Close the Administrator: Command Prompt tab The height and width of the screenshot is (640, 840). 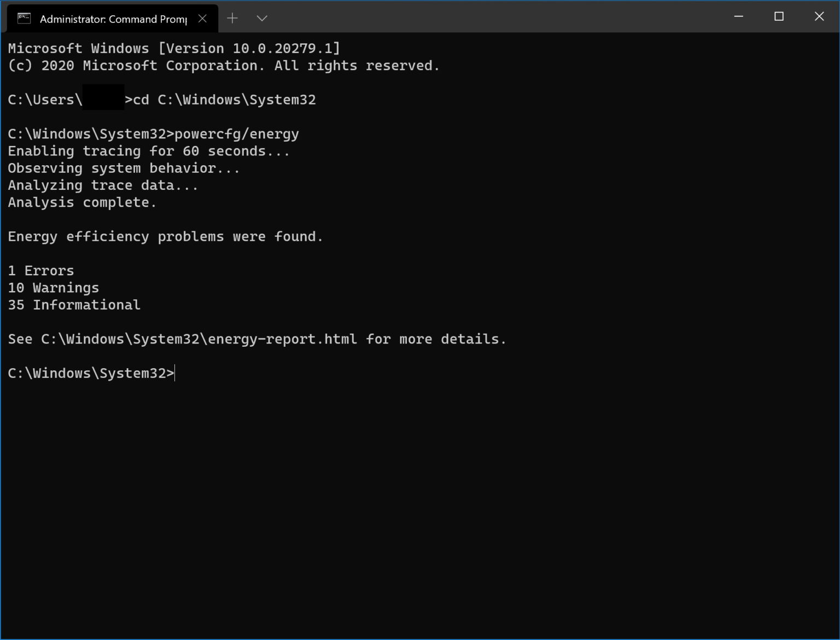pos(202,19)
